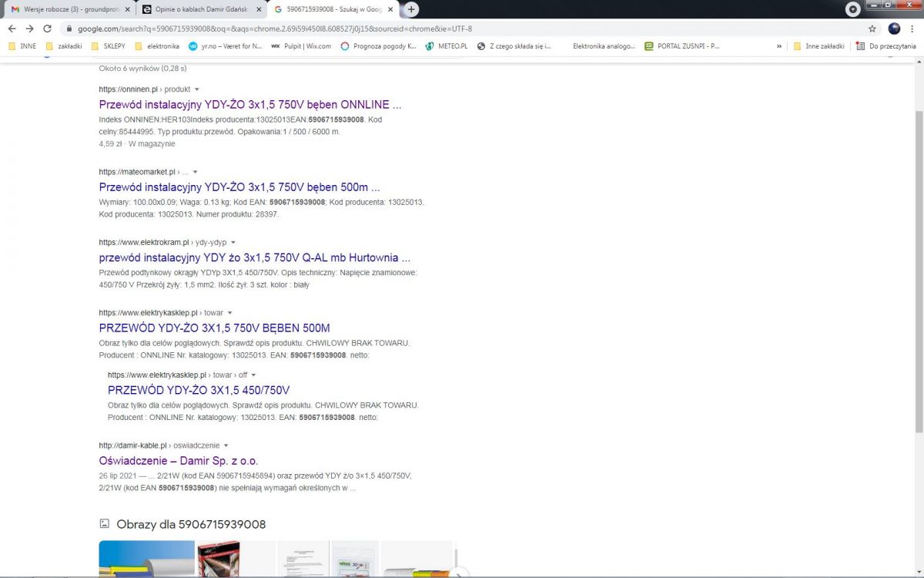Open the red product box image thumbnail
The image size is (924, 578).
pos(218,559)
